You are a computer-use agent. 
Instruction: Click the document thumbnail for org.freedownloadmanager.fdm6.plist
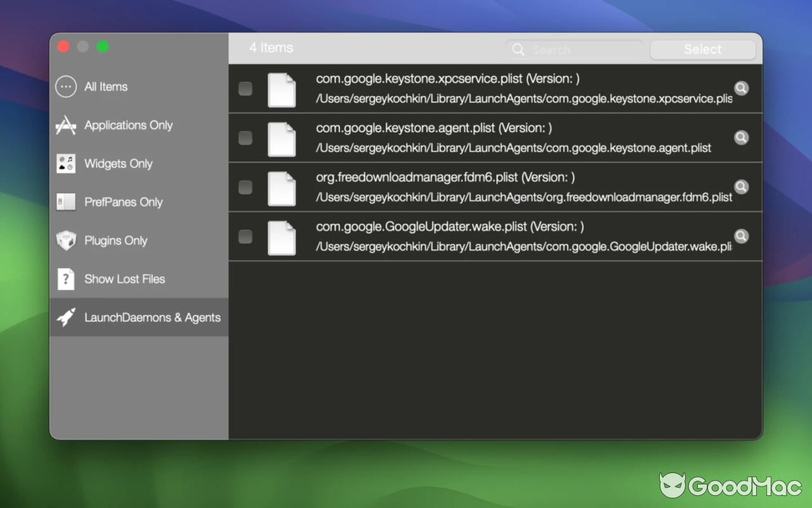tap(282, 187)
